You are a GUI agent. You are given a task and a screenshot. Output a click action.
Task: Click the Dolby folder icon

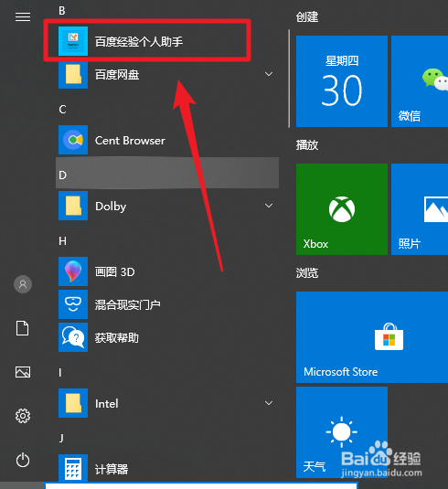tap(73, 206)
